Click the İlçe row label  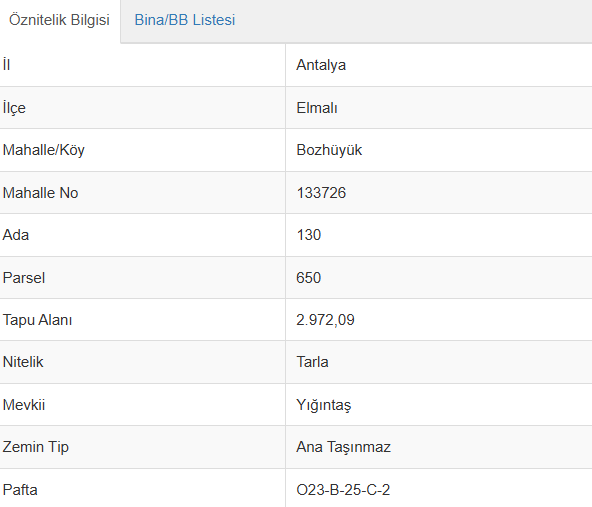[x=14, y=108]
